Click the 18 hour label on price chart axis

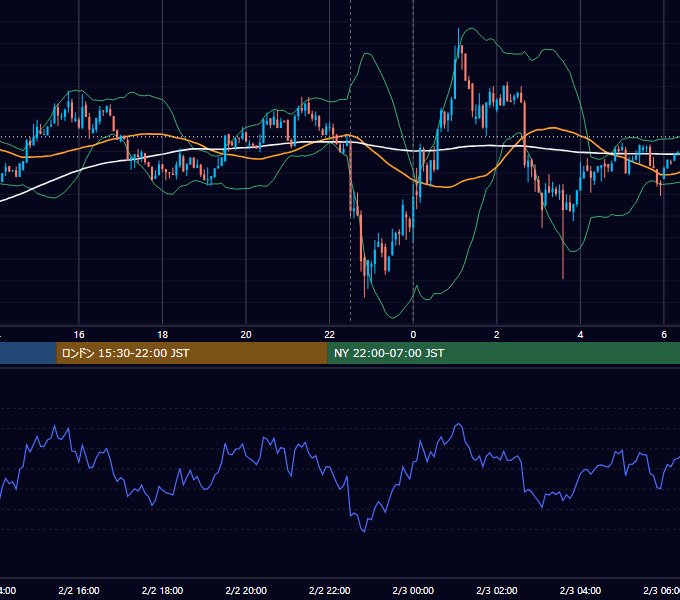(x=163, y=335)
